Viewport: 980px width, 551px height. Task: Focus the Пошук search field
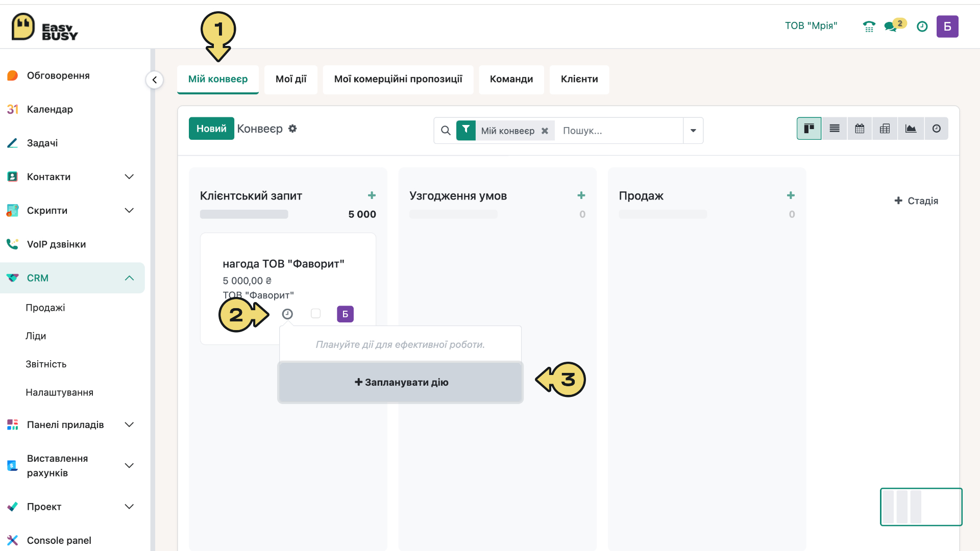pyautogui.click(x=620, y=131)
